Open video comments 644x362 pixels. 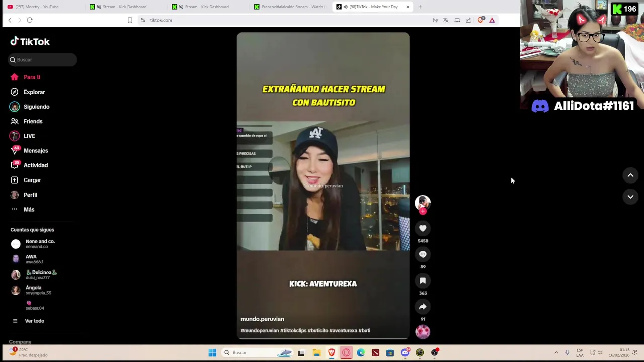pyautogui.click(x=423, y=254)
